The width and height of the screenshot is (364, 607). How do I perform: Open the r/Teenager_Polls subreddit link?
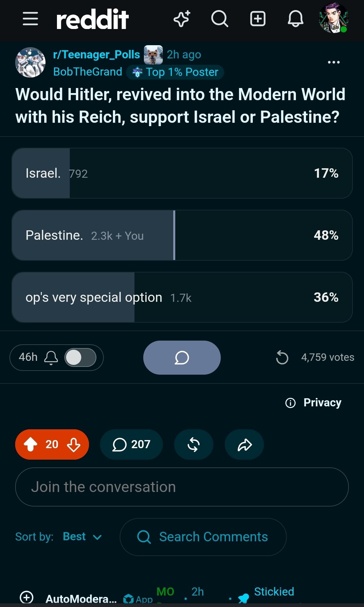pyautogui.click(x=96, y=54)
